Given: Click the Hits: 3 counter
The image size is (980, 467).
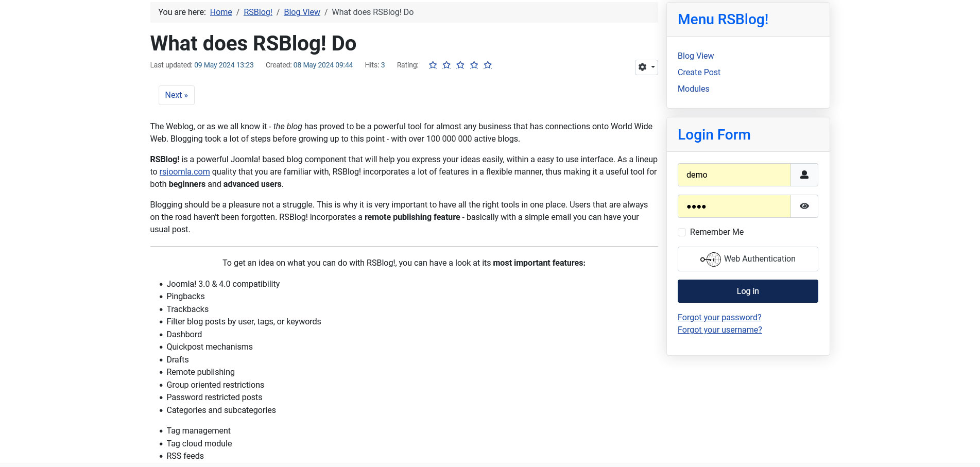Looking at the screenshot, I should [375, 65].
